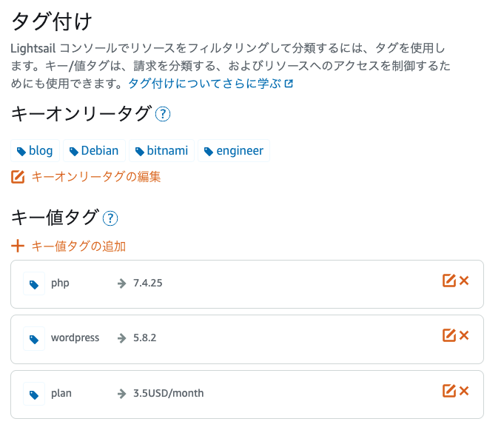The image size is (504, 433).
Task: Edit the wordpress key-value tag
Action: click(x=449, y=335)
